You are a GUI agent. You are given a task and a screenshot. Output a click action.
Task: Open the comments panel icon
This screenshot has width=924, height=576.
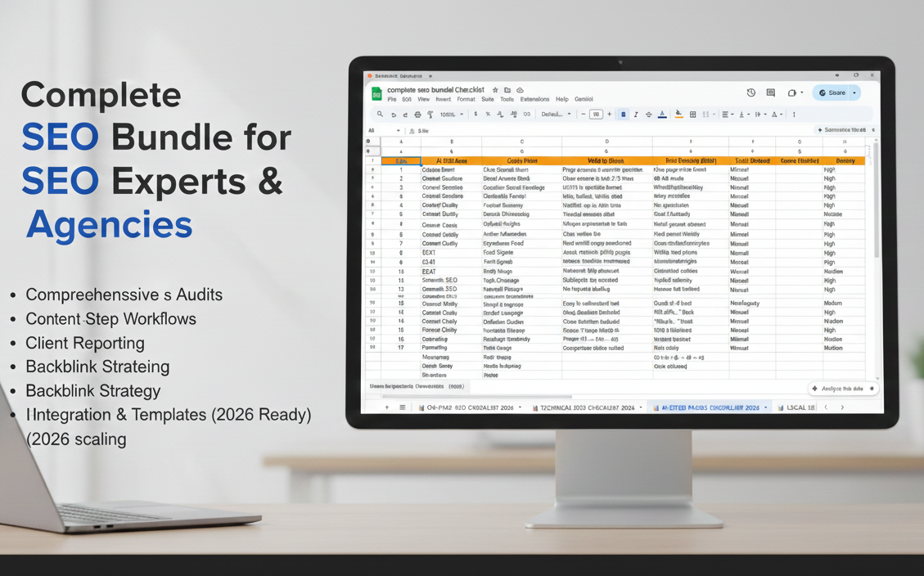770,93
